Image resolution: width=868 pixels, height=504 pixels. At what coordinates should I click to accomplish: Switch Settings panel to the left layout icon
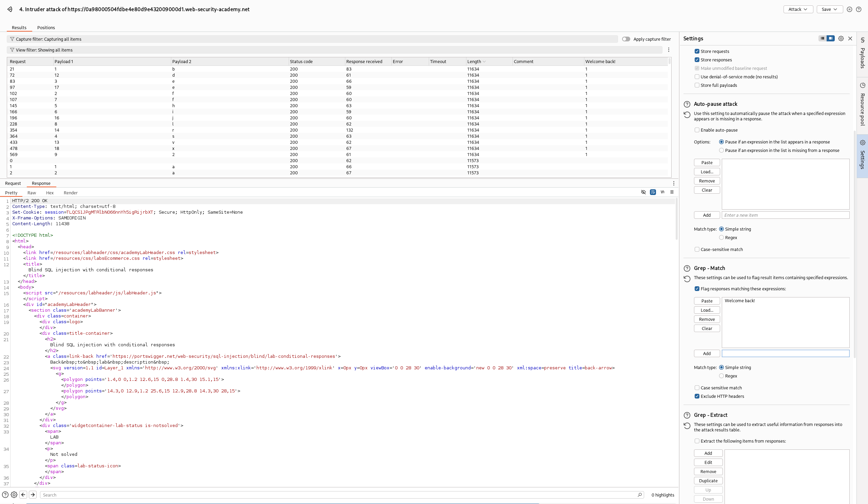pos(823,38)
